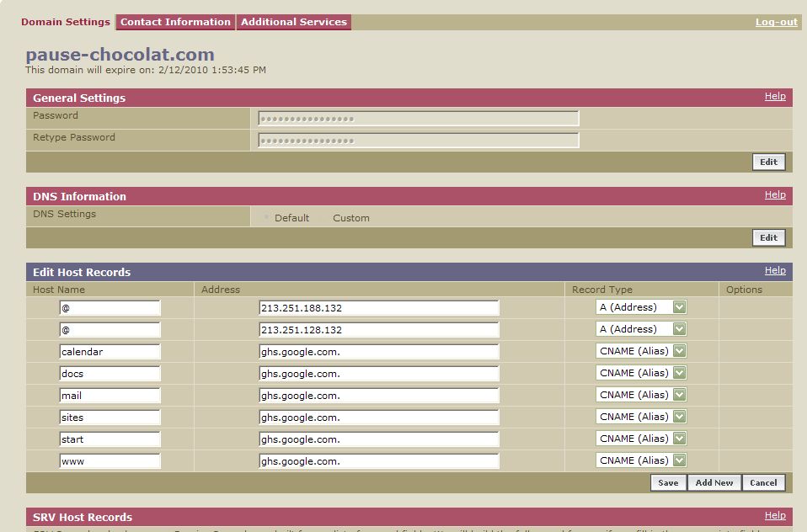Click the Record Type column header
This screenshot has width=807, height=532.
602,290
